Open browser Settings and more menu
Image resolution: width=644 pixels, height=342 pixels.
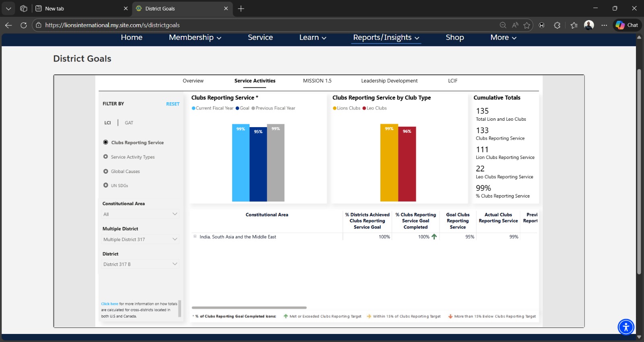pyautogui.click(x=604, y=25)
